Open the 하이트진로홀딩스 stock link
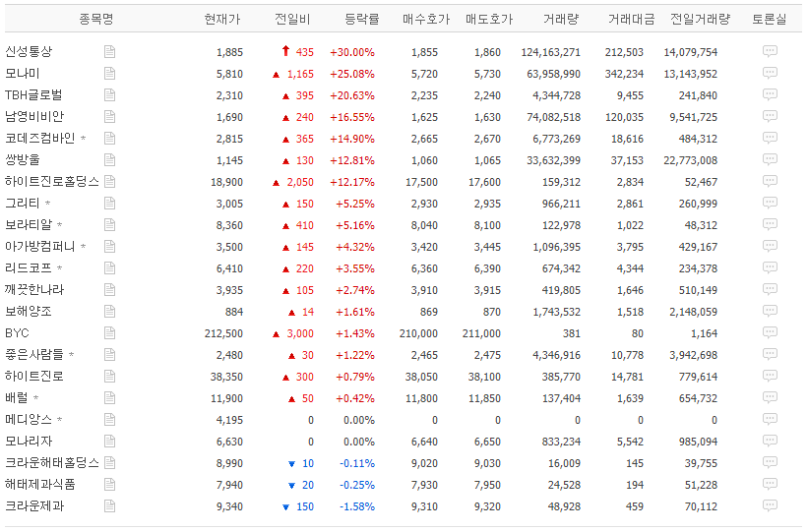Image resolution: width=808 pixels, height=532 pixels. [52, 181]
